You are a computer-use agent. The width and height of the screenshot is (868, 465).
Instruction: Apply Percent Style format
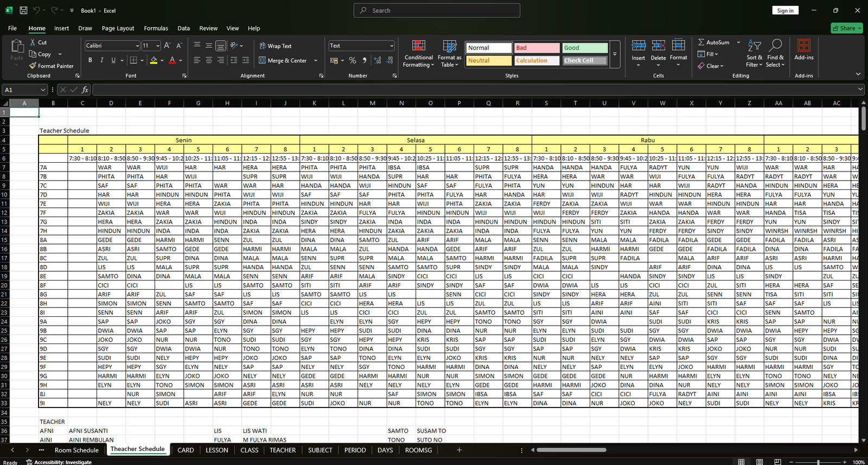[353, 60]
